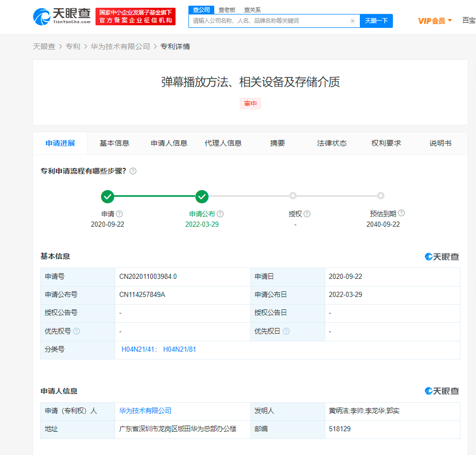Click the inventors text 黄炳洁;李帅;李龙华;郭实
Screen dimensions: 476x455
(364, 411)
